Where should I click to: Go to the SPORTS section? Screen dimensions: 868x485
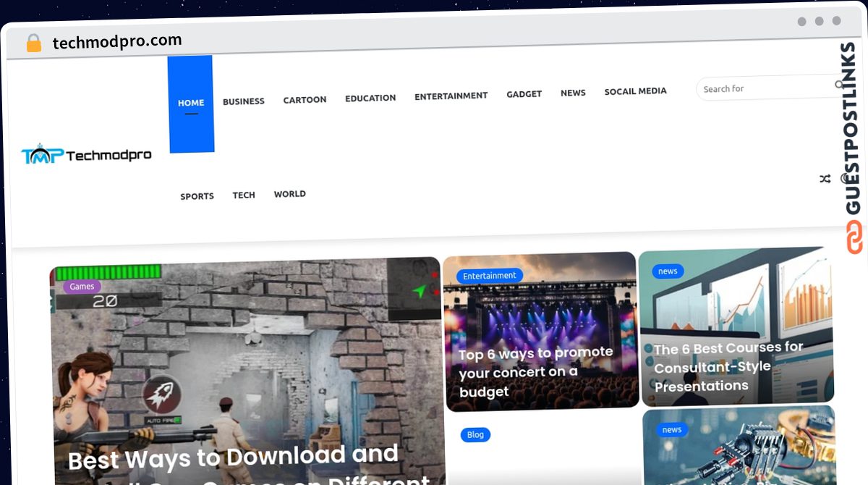(197, 196)
